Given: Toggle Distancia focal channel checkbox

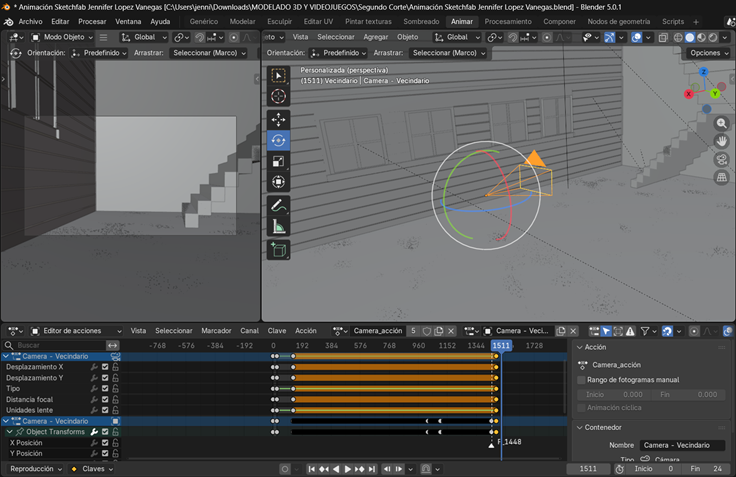Looking at the screenshot, I should coord(105,399).
